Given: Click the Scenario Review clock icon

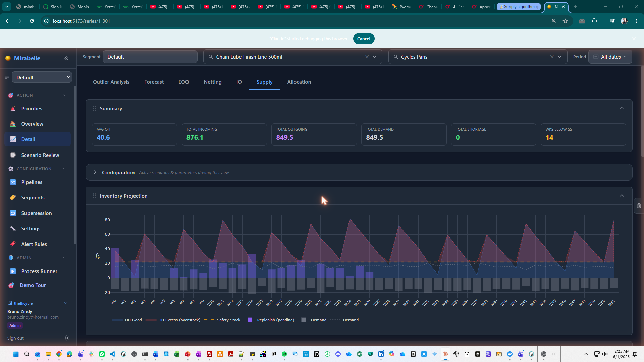Looking at the screenshot, I should point(13,155).
